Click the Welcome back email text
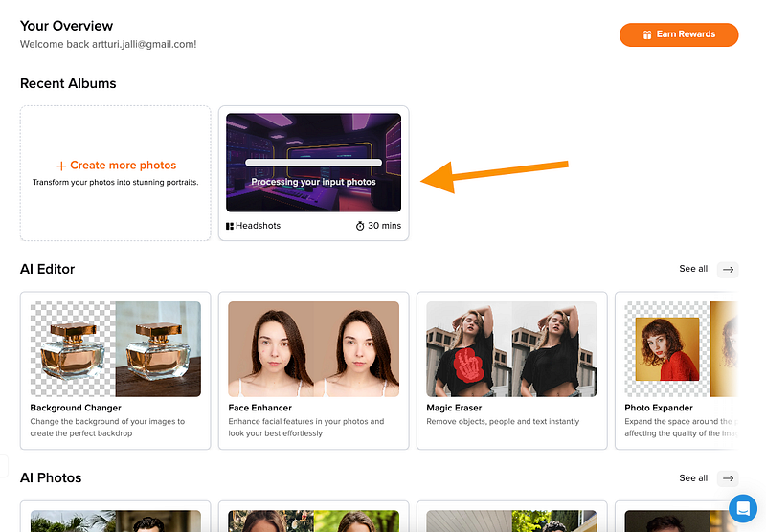The image size is (766, 532). pos(108,44)
